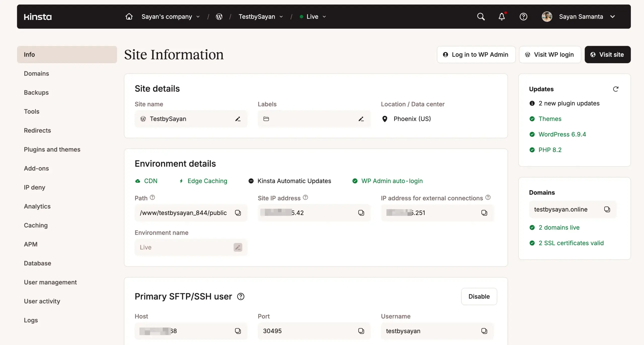This screenshot has height=345, width=644.
Task: Click the home icon in the breadcrumb
Action: [129, 16]
